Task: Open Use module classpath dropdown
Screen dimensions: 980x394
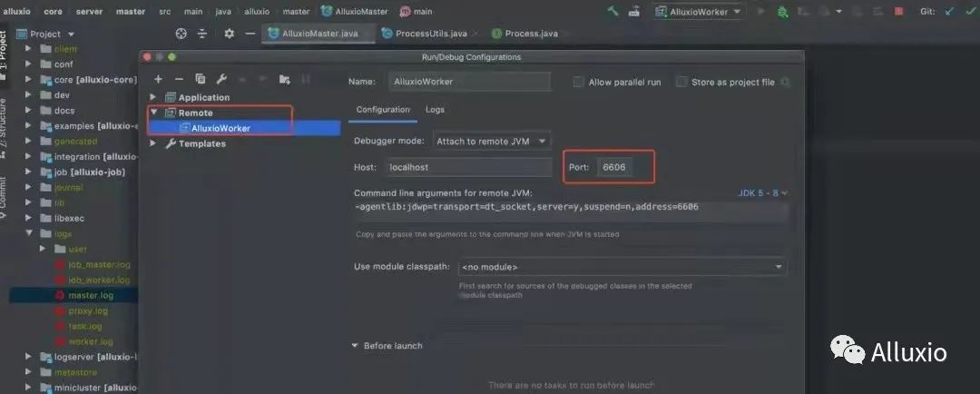Action: 622,267
